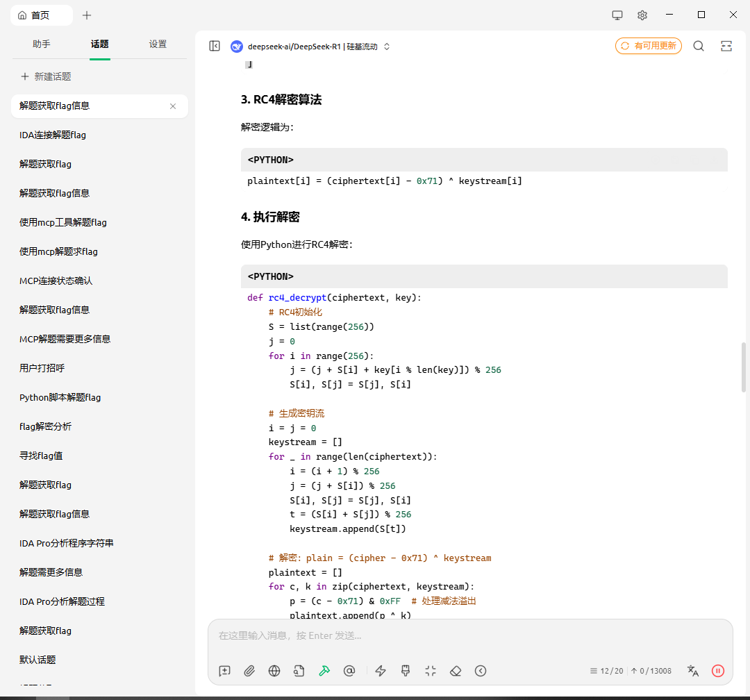Click the @ mention model icon

[349, 671]
